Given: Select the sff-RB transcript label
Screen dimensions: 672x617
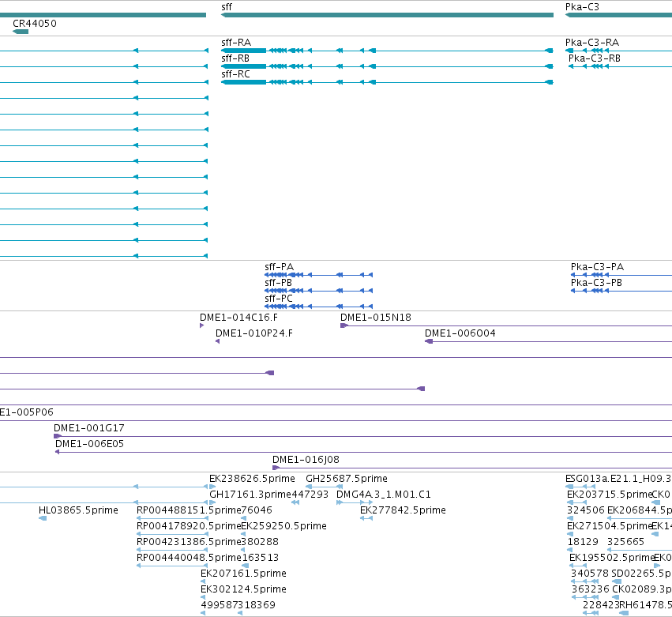Looking at the screenshot, I should coord(235,58).
